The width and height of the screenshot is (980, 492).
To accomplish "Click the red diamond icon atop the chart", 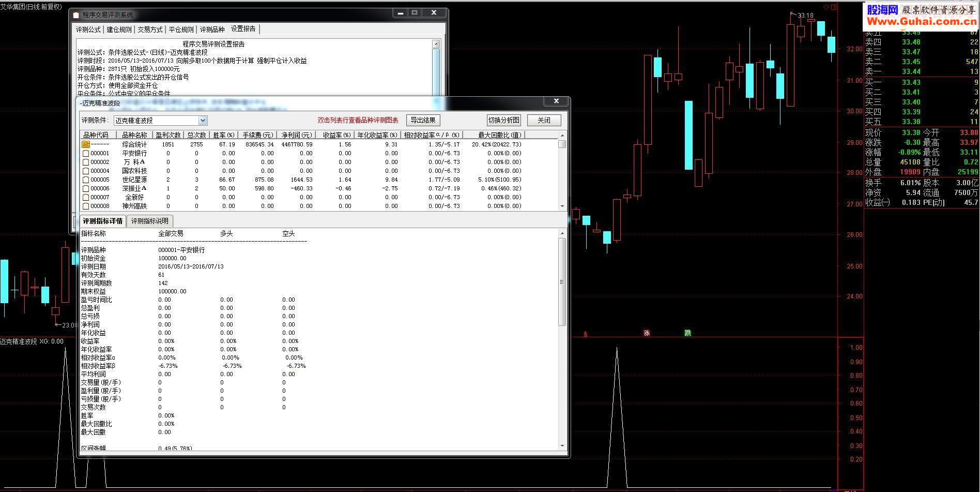I will tap(826, 7).
